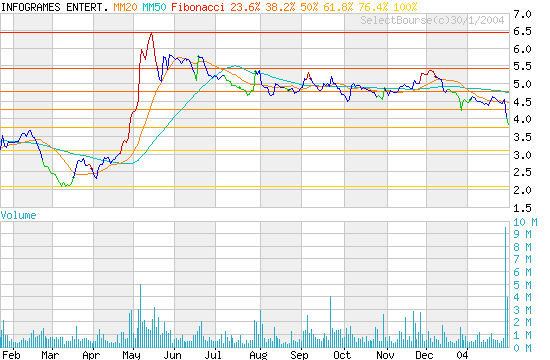Click the 4.5 price axis label

522,102
